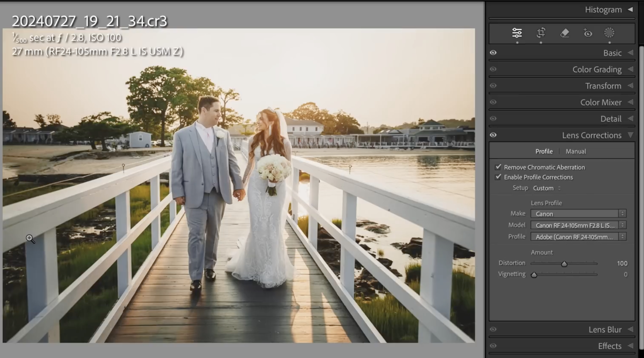Collapse the Histogram panel triangle
Image resolution: width=644 pixels, height=358 pixels.
coord(630,10)
